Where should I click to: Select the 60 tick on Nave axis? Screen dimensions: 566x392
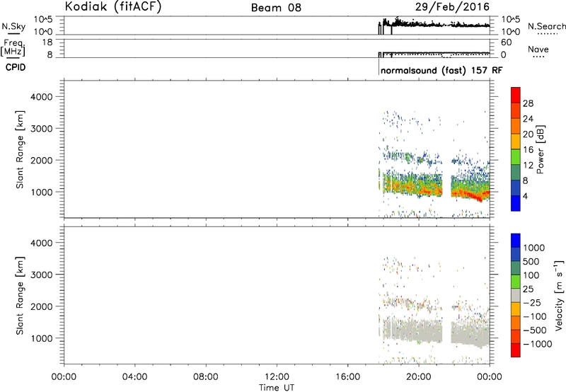[x=506, y=42]
